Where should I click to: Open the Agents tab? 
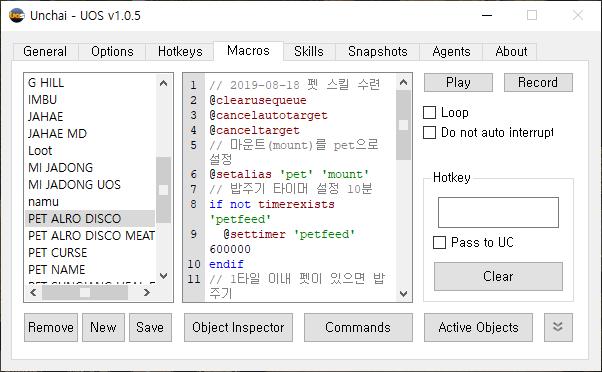[451, 52]
